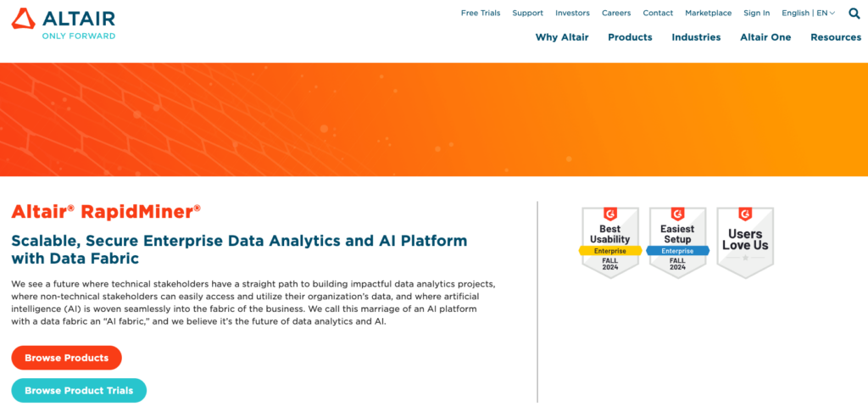Expand the Industries menu

(x=696, y=37)
